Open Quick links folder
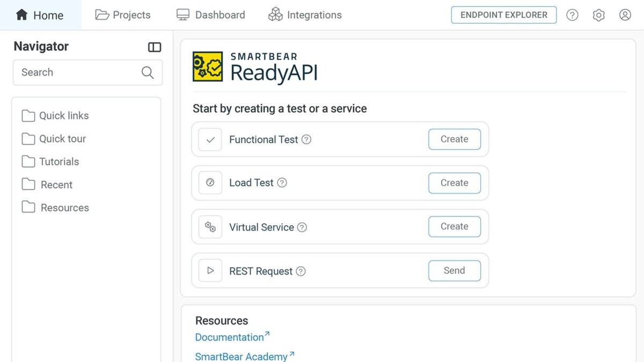The width and height of the screenshot is (644, 362). click(55, 116)
